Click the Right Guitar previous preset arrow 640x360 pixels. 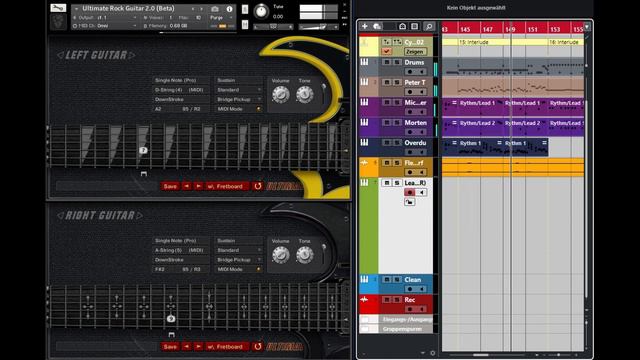click(187, 347)
